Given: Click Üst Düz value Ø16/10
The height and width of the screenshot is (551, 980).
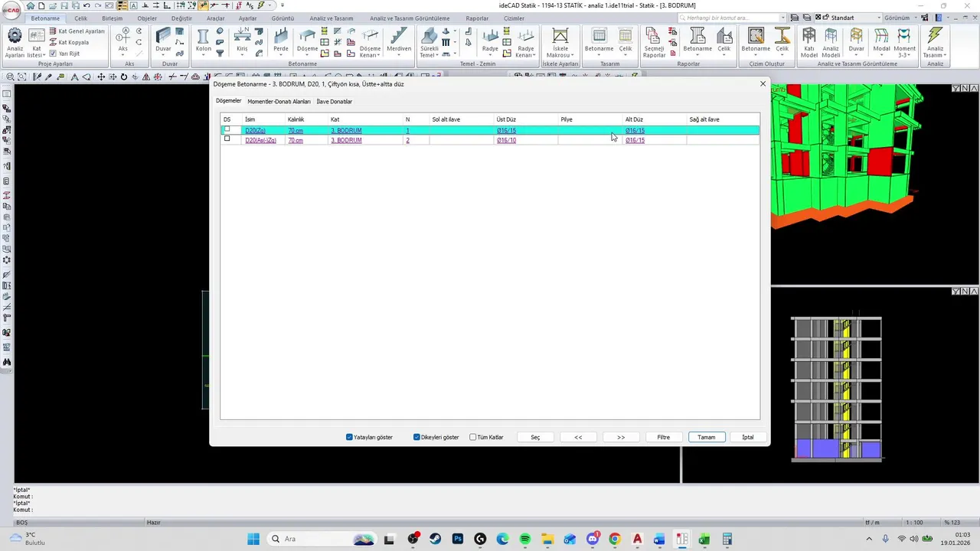Looking at the screenshot, I should coord(506,140).
